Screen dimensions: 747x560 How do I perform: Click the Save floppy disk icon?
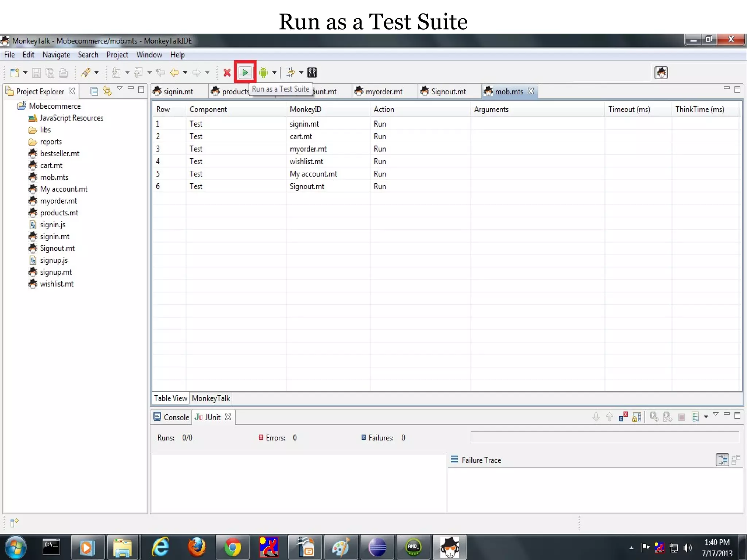(x=36, y=73)
